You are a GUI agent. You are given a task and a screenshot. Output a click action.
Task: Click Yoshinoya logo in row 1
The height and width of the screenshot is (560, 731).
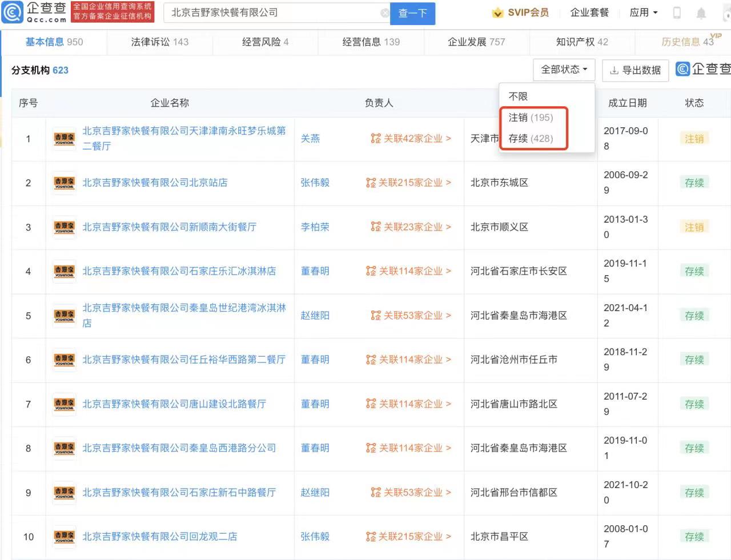pyautogui.click(x=65, y=139)
